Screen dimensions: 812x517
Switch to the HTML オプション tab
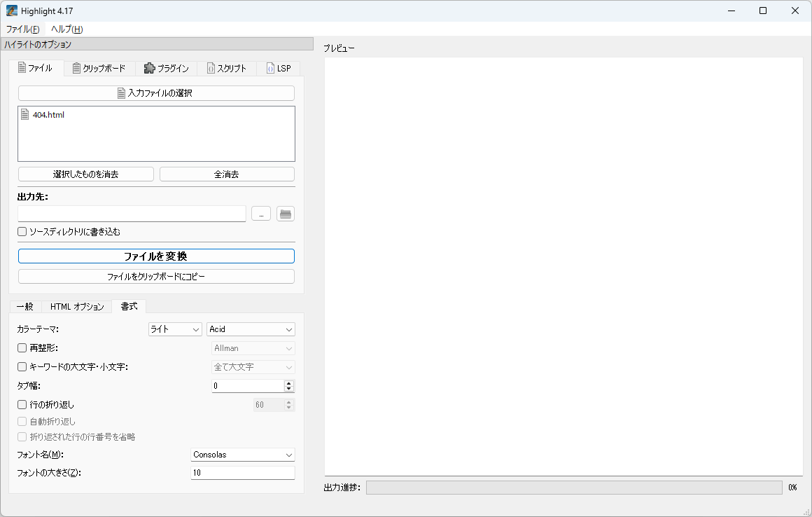coord(76,307)
